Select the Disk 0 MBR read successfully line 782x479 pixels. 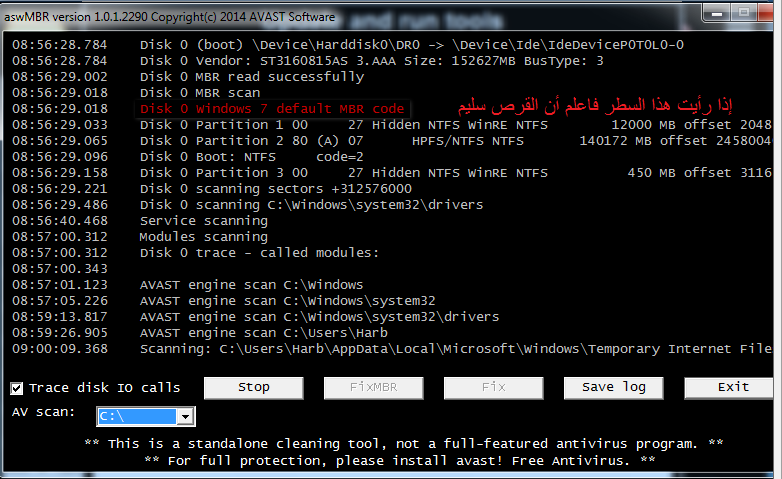click(x=252, y=77)
